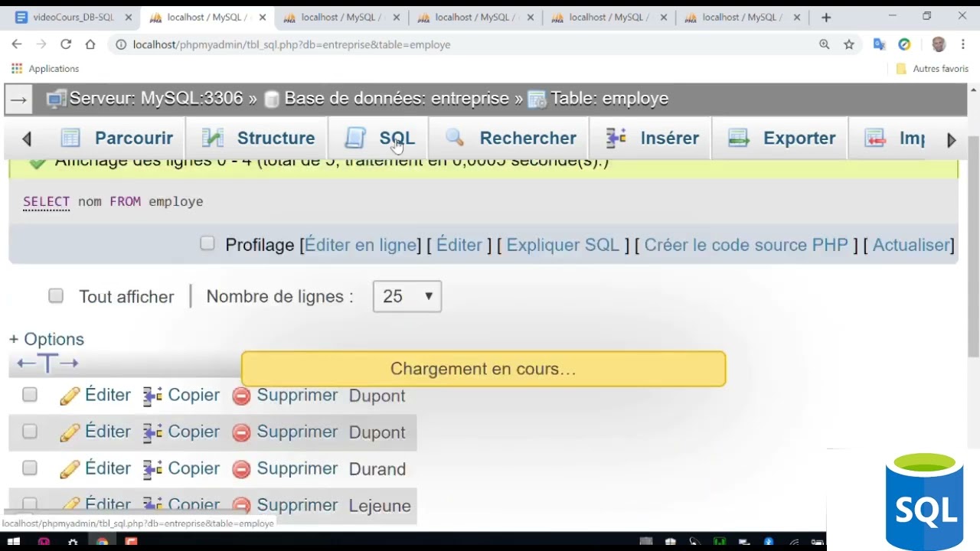Bookmark this page with the star icon

pyautogui.click(x=849, y=44)
